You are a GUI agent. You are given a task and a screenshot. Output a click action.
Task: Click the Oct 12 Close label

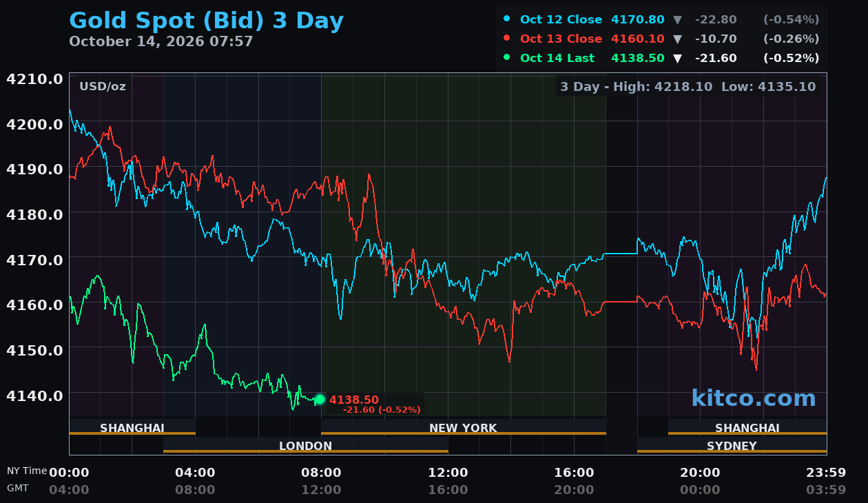(561, 19)
